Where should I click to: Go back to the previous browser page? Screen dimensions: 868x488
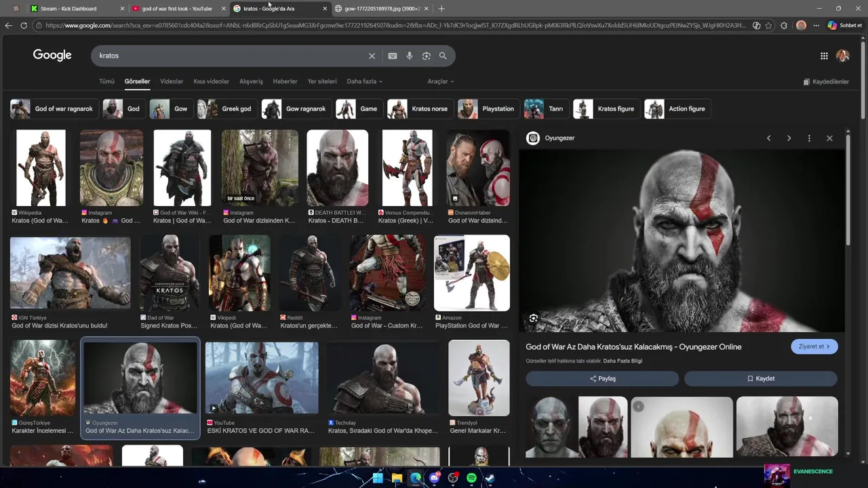[x=8, y=26]
